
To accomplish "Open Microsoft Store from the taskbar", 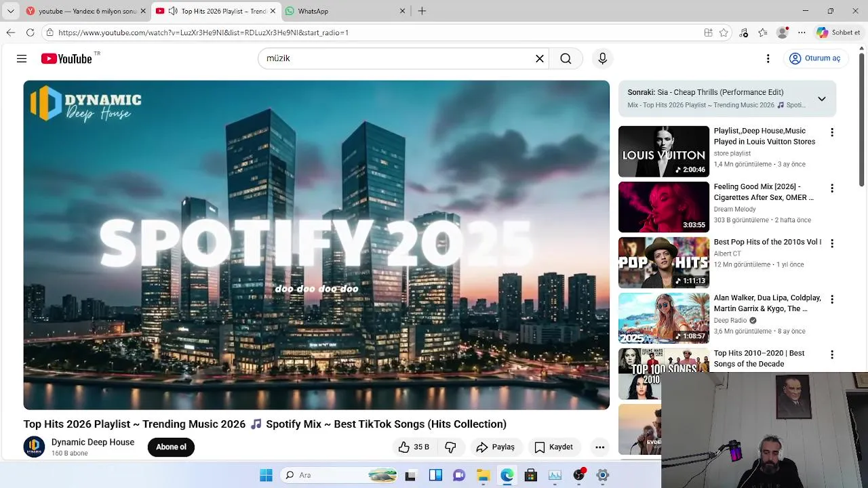I will click(x=531, y=475).
